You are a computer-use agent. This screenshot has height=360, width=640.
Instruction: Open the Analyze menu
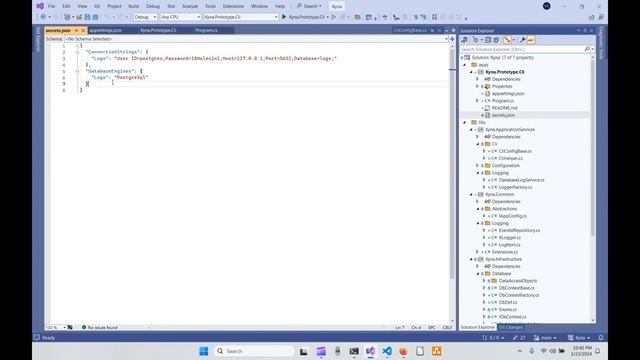pos(190,6)
